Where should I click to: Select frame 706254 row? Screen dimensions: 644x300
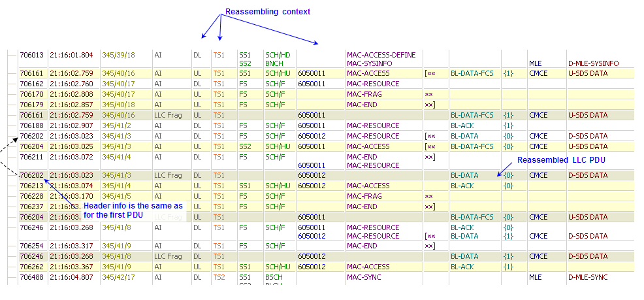(x=31, y=246)
